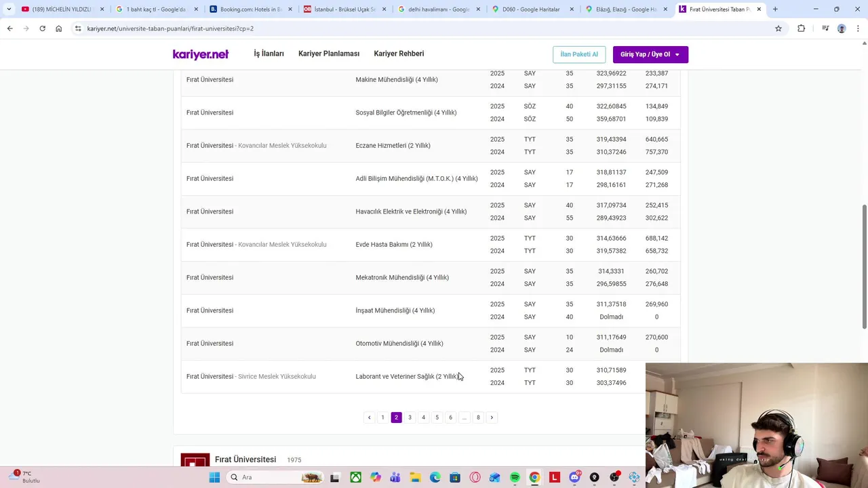Image resolution: width=868 pixels, height=488 pixels.
Task: Open the Windows Start button
Action: [x=214, y=477]
